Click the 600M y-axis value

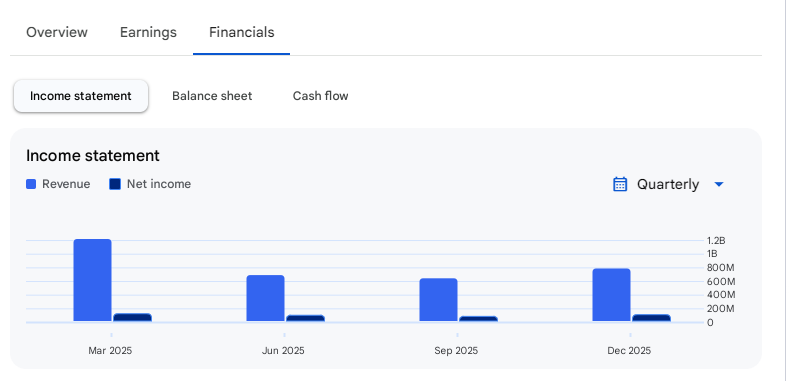[x=721, y=281]
